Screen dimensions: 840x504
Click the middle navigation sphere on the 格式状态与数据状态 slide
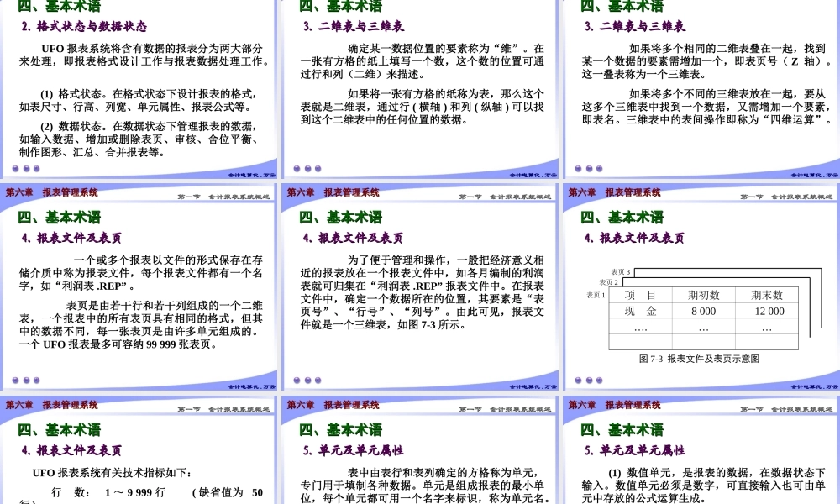coord(26,169)
